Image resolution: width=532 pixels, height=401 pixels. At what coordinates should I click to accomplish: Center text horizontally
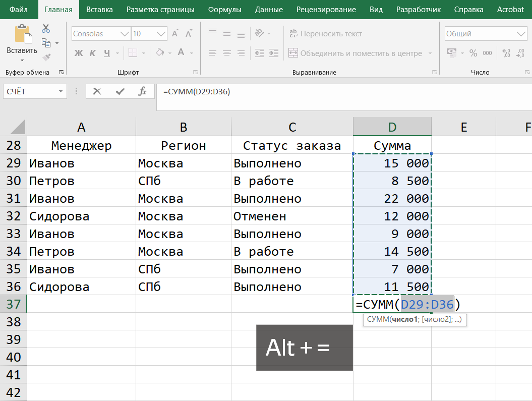point(226,53)
